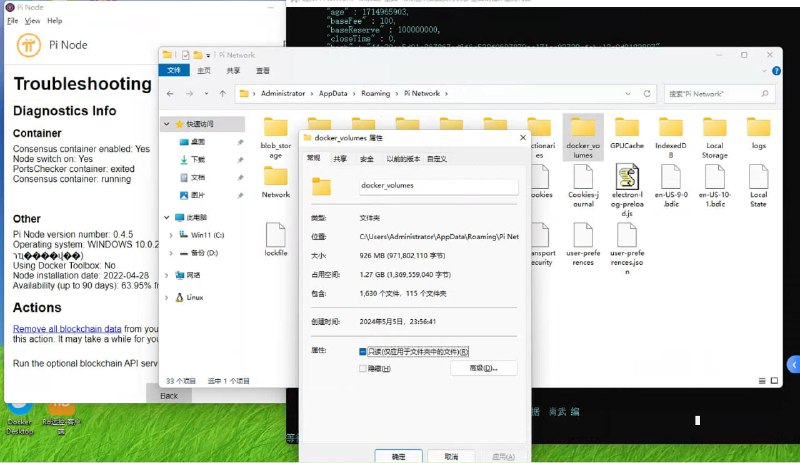This screenshot has height=463, width=800.
Task: Toggle the read-only (只读) attribute checkbox
Action: 363,352
